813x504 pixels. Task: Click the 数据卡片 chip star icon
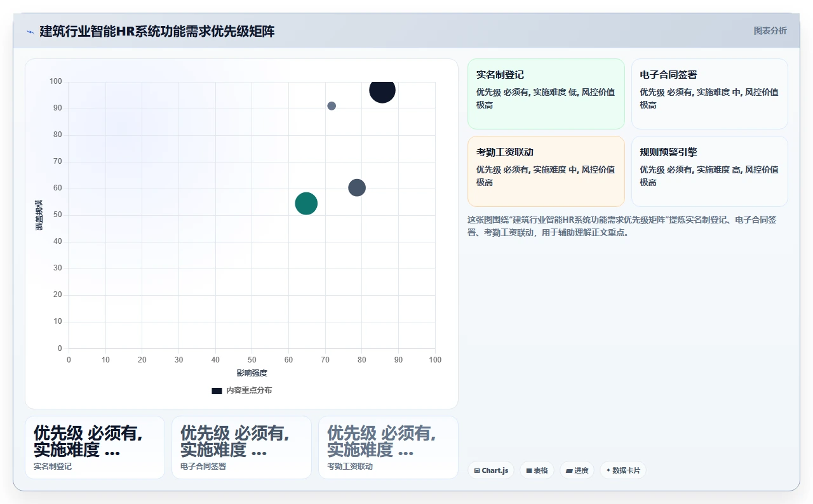(x=608, y=470)
